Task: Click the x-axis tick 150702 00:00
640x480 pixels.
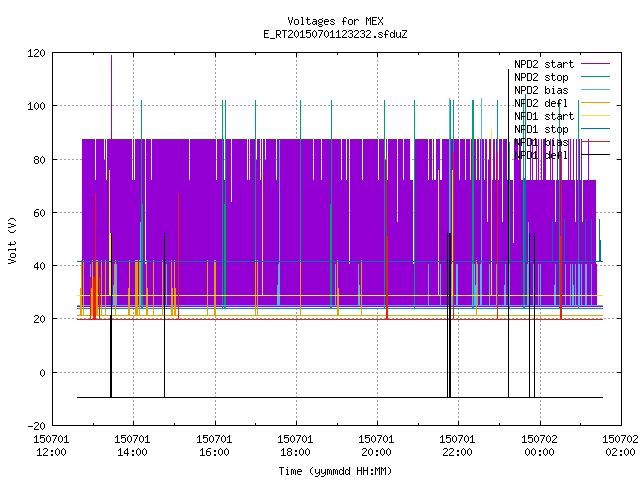Action: (539, 446)
